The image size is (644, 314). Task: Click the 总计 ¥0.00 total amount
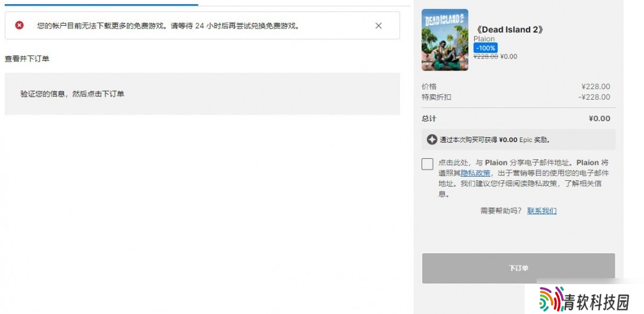click(599, 119)
